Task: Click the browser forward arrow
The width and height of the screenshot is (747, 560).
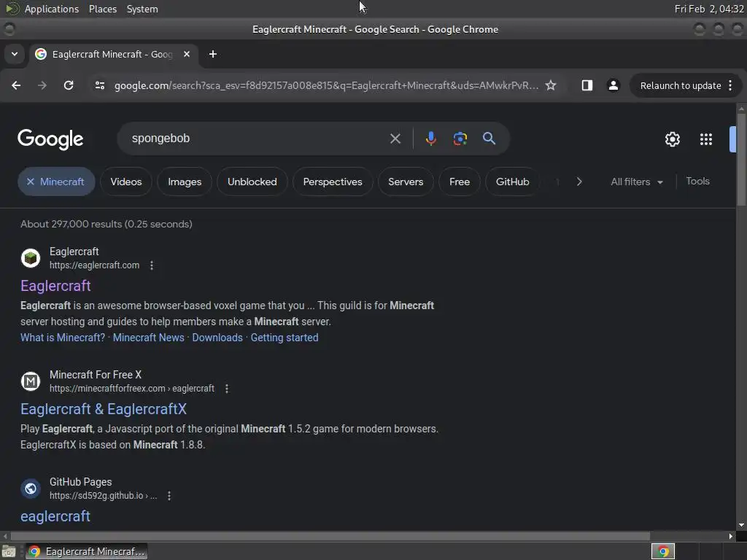Action: [42, 85]
